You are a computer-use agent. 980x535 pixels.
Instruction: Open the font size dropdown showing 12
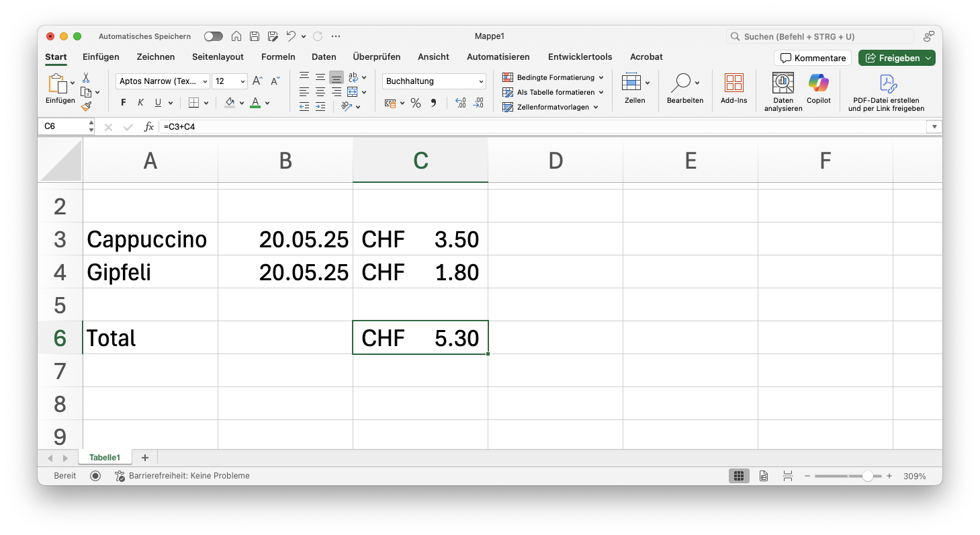(229, 81)
